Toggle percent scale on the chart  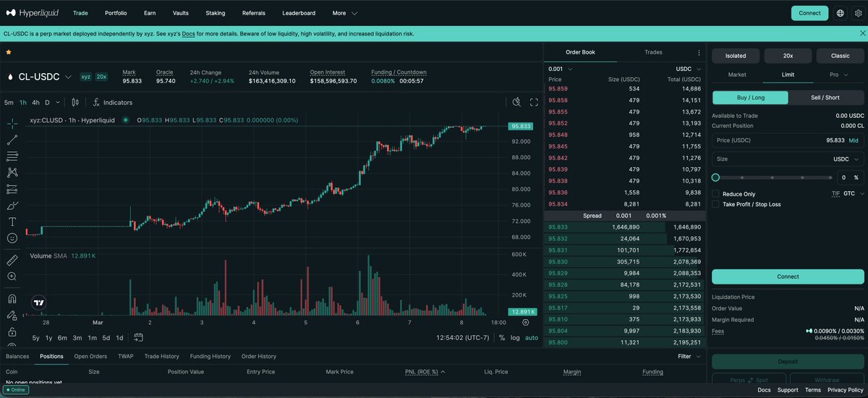coord(501,337)
